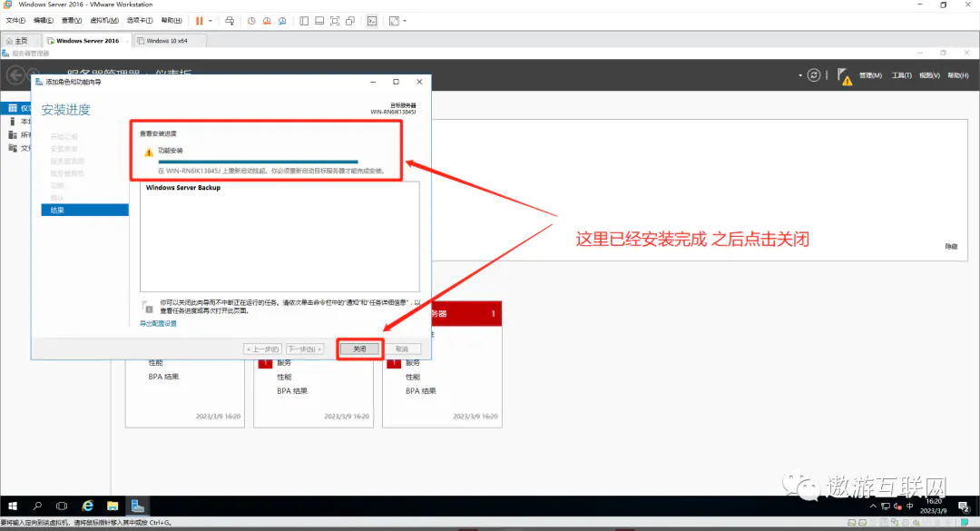Open 服务 in the middle tile

(x=284, y=363)
